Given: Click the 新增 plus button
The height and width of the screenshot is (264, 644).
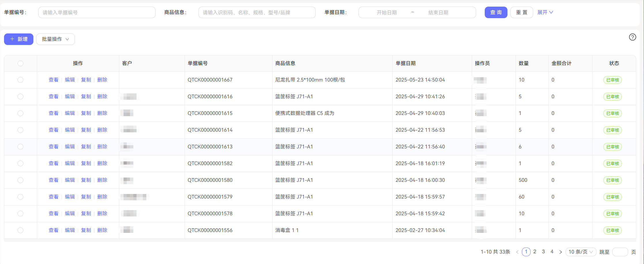Looking at the screenshot, I should coord(19,39).
